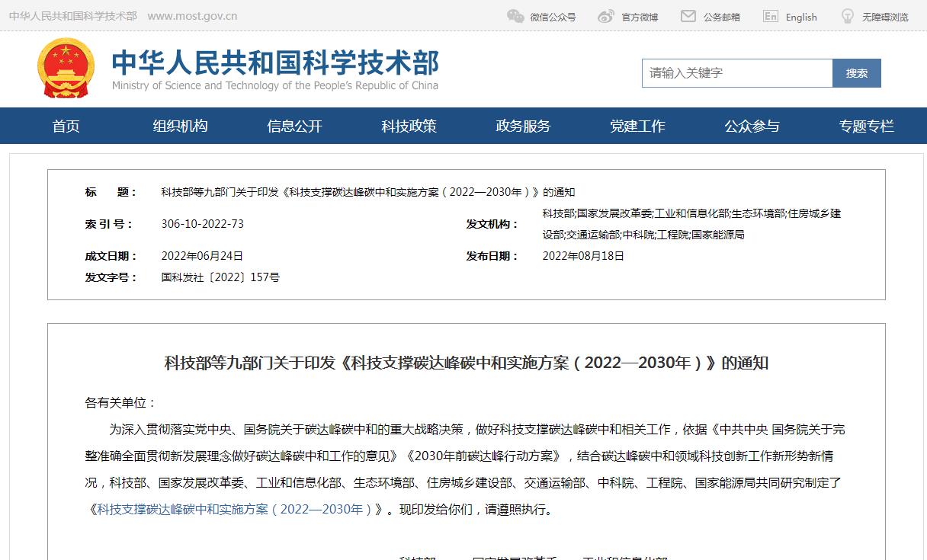Click the national emblem logo
Screen dimensions: 927x560
[x=67, y=68]
